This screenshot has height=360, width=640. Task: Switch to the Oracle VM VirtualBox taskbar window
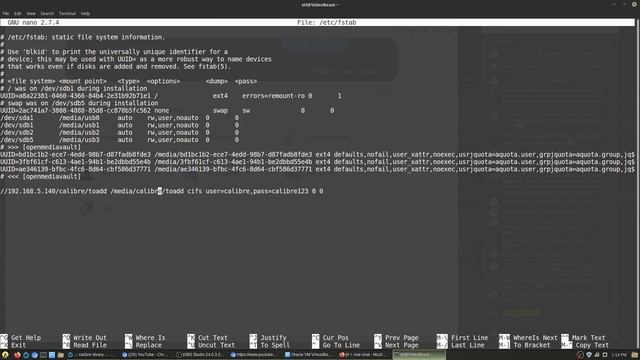(x=309, y=355)
